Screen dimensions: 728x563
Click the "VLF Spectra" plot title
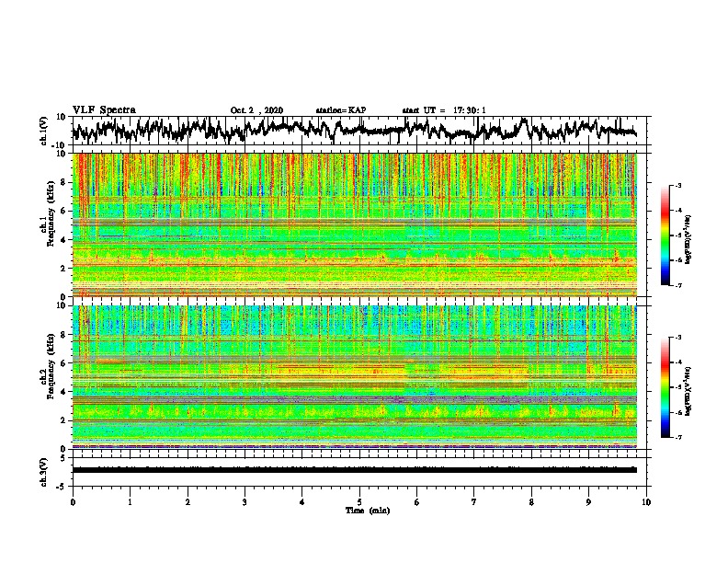coord(104,110)
